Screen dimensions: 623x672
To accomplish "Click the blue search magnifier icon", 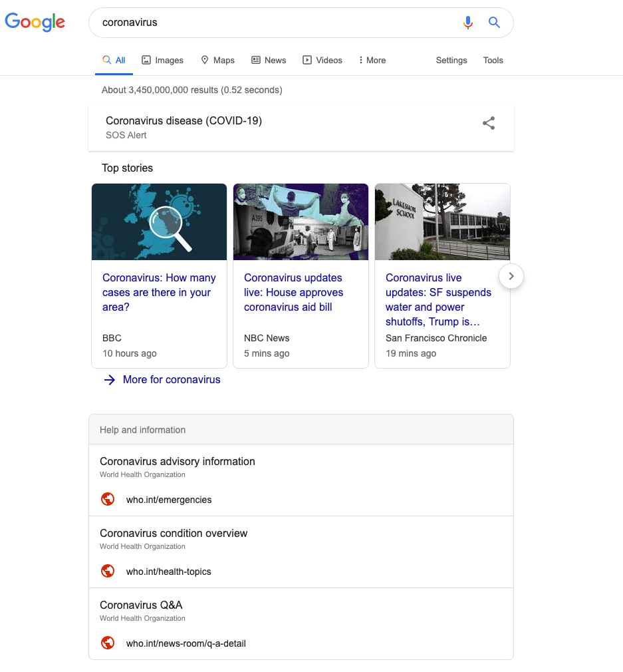I will pos(494,22).
